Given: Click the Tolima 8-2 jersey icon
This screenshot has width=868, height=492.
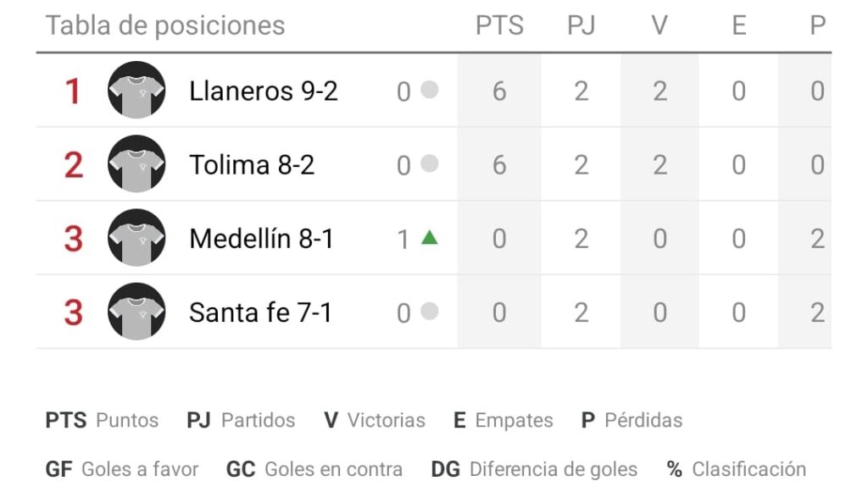Looking at the screenshot, I should [x=136, y=164].
